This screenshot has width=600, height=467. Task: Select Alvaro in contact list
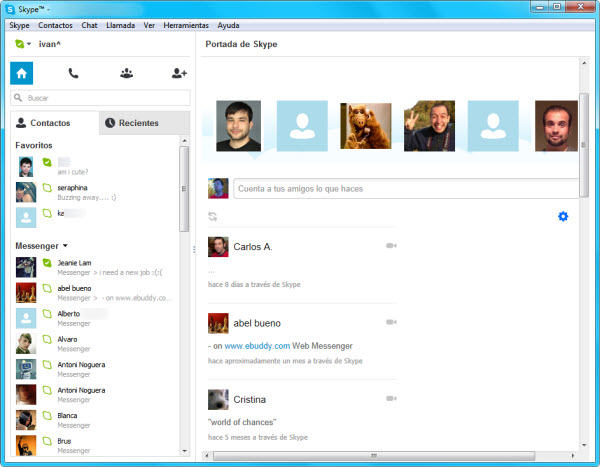(x=95, y=344)
